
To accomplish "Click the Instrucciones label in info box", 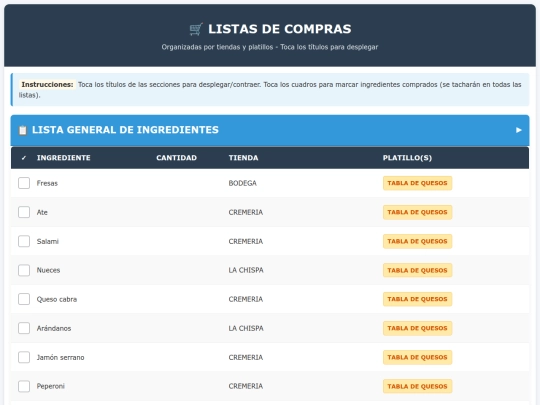I will pyautogui.click(x=47, y=84).
